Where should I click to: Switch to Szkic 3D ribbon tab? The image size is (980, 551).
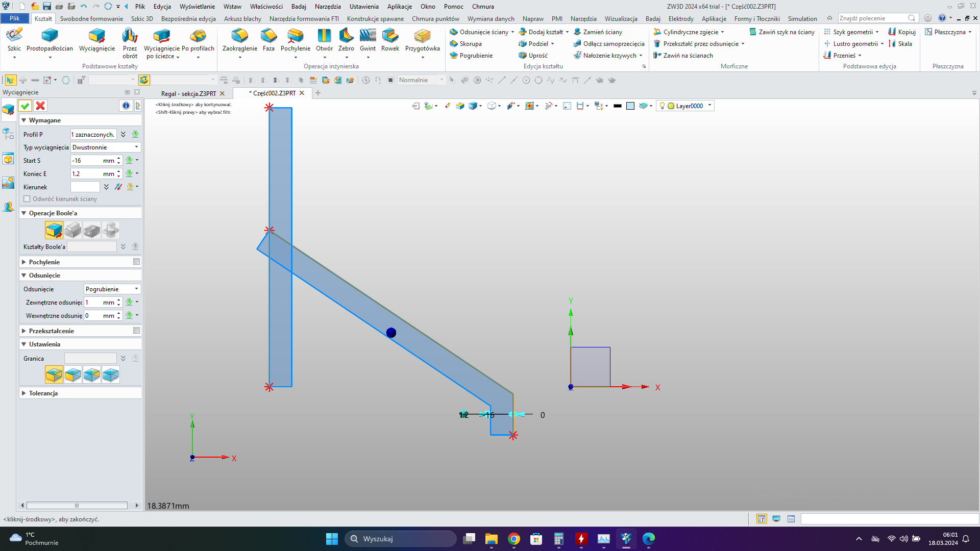click(x=142, y=19)
